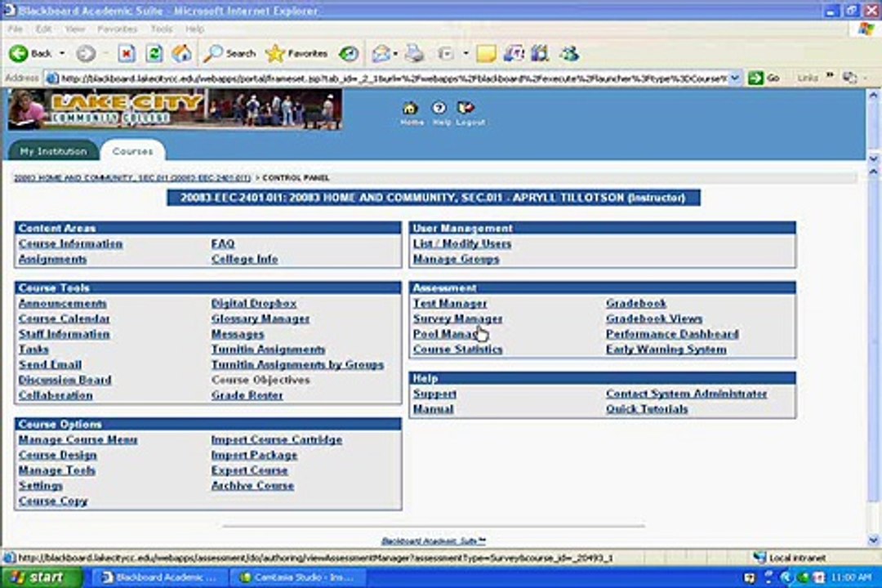The width and height of the screenshot is (882, 588).
Task: Click scrollbar down arrow at bottom right
Action: pos(873,540)
